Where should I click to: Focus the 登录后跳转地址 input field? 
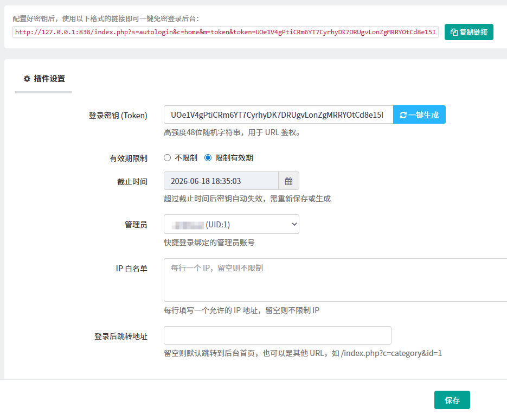278,335
